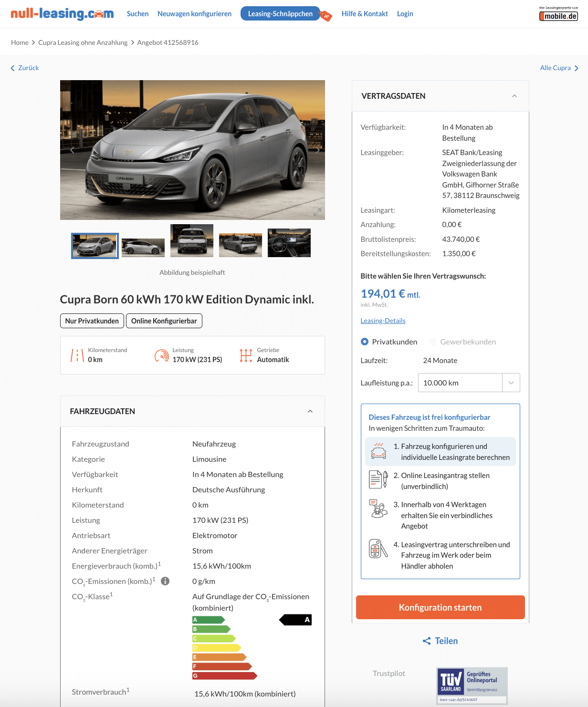Click the Dieses Fahrzeug ist frei konfigurierbar heading
Screen dimensions: 588x707
(430, 417)
